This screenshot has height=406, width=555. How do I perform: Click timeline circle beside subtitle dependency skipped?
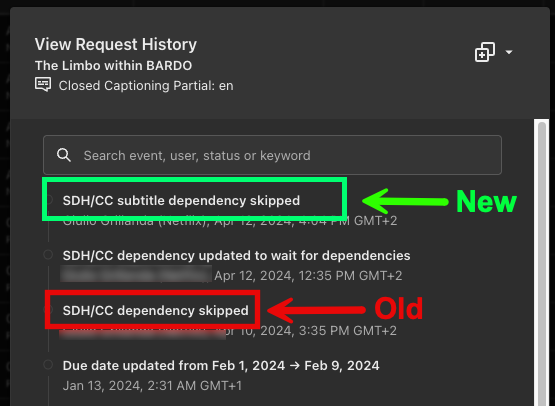click(x=50, y=200)
